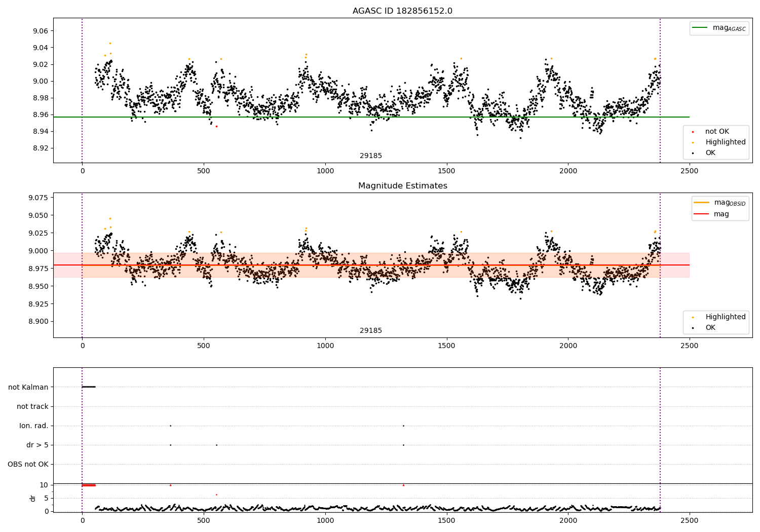This screenshot has height=532, width=760.
Task: Click the 'OK' legend entry in top plot
Action: (x=710, y=153)
